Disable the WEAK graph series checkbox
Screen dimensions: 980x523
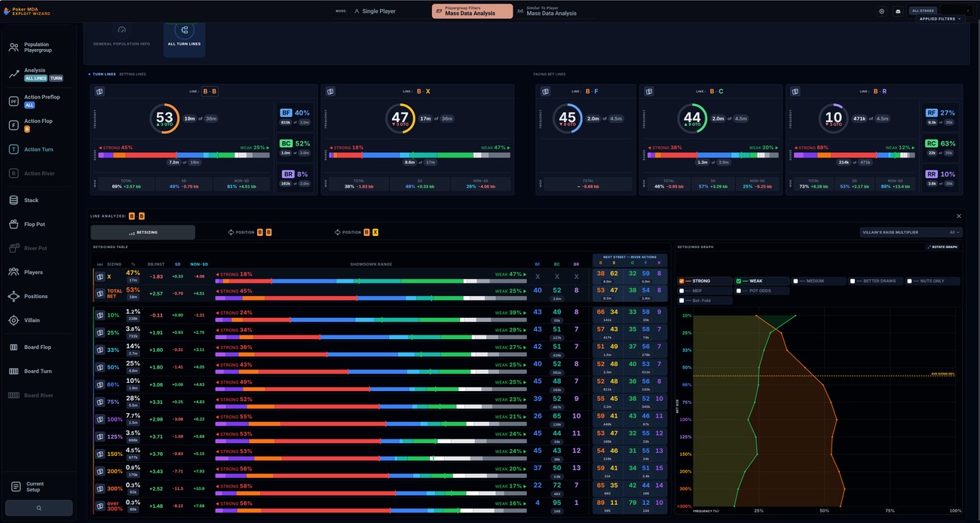tap(739, 281)
